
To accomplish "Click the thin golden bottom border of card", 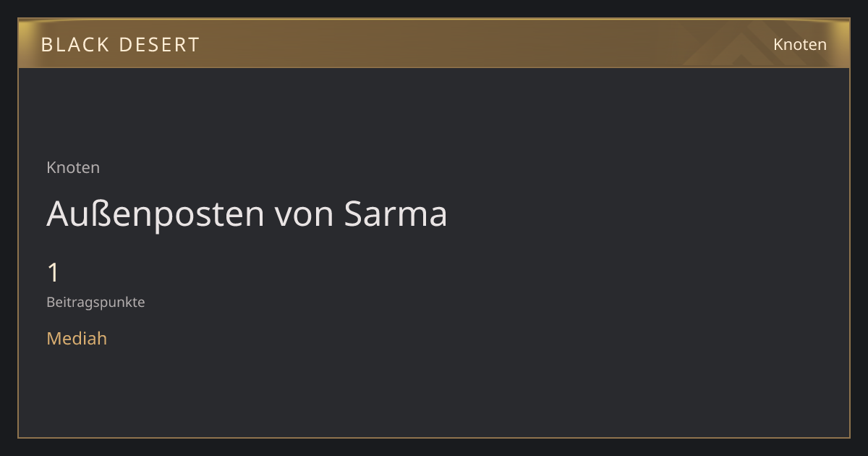I will (434, 437).
